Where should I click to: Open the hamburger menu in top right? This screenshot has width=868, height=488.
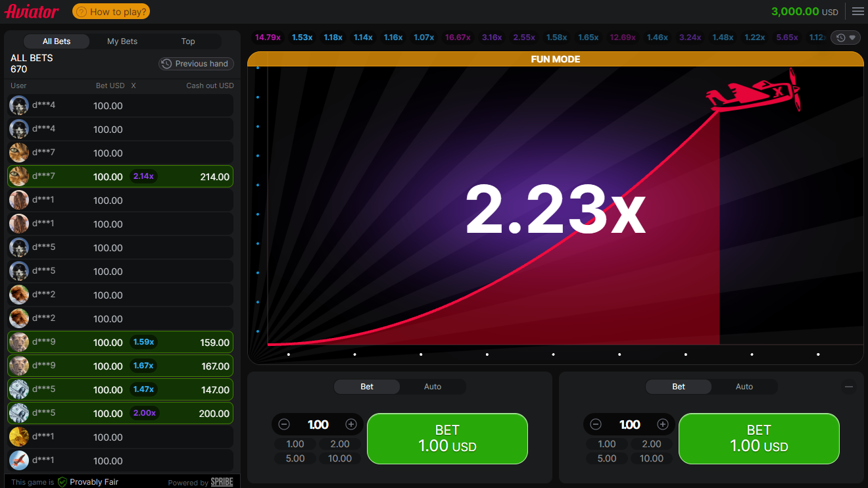(857, 11)
